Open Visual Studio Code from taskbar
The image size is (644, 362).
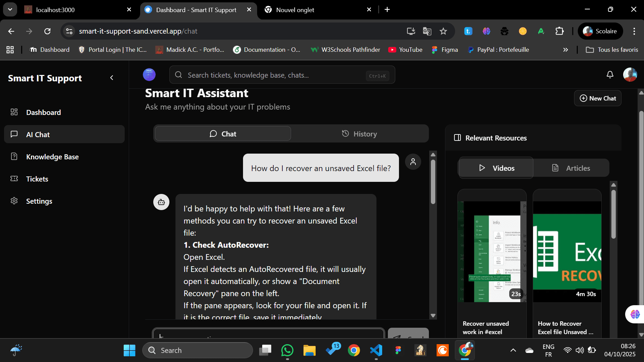pyautogui.click(x=376, y=350)
